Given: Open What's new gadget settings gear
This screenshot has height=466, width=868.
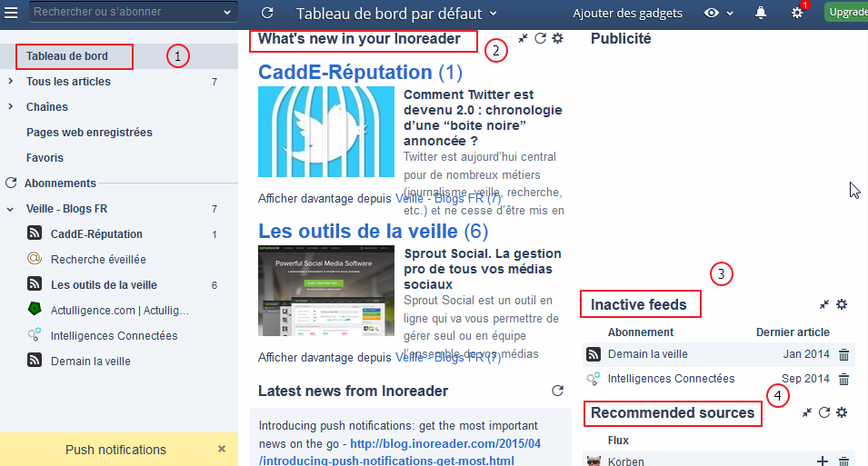Looking at the screenshot, I should click(x=558, y=38).
